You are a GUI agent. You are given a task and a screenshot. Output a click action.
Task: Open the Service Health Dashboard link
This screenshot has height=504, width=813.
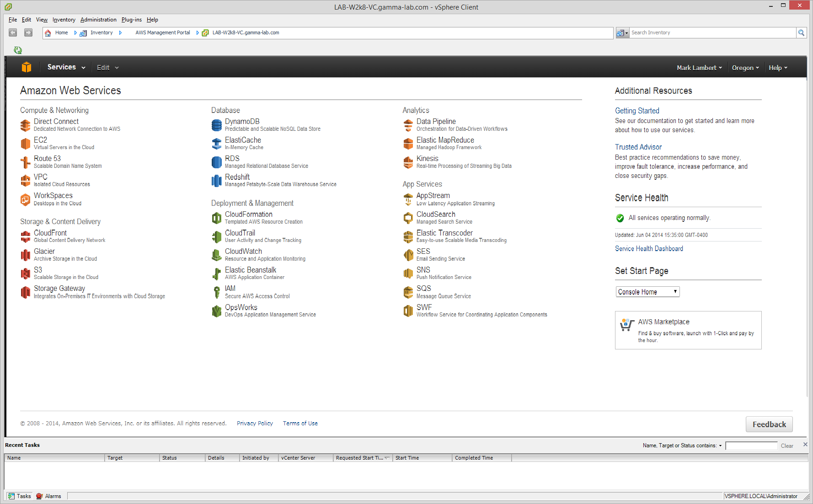pyautogui.click(x=649, y=249)
